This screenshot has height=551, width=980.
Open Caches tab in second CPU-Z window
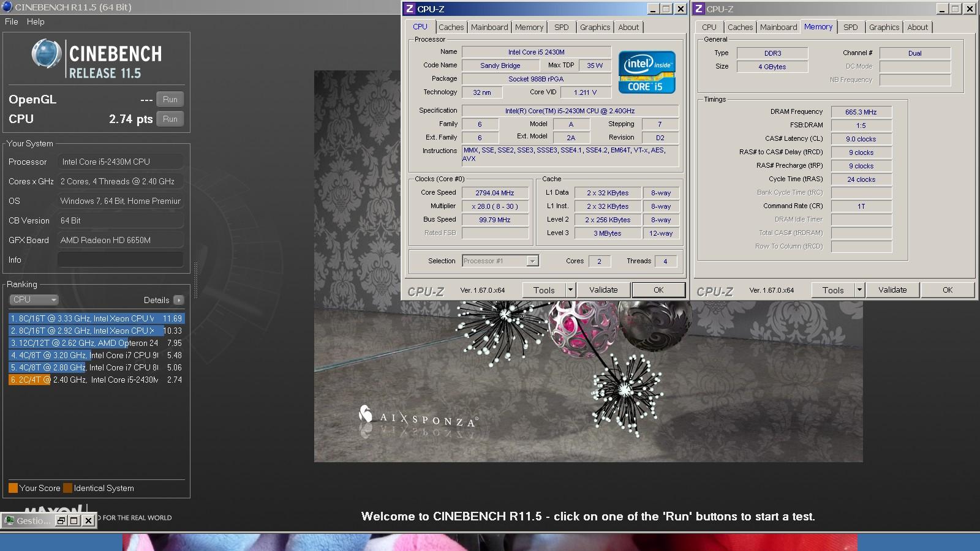741,27
